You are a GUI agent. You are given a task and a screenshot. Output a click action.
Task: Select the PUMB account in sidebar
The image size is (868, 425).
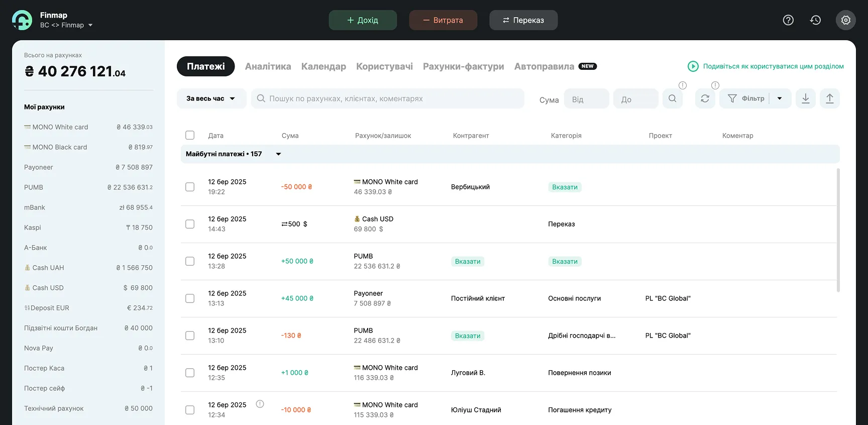(88, 187)
